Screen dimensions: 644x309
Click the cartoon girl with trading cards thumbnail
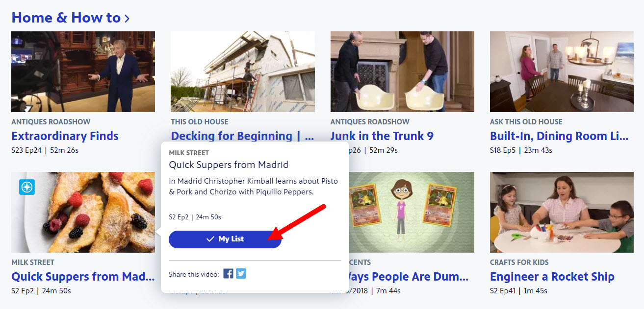412,212
